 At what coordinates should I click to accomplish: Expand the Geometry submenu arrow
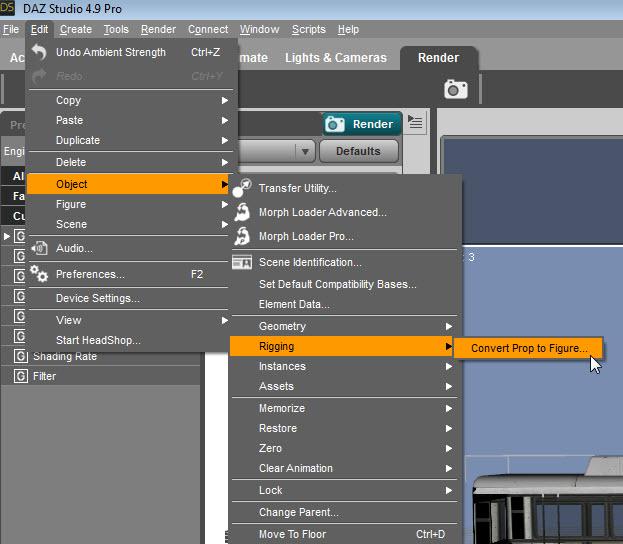[449, 326]
